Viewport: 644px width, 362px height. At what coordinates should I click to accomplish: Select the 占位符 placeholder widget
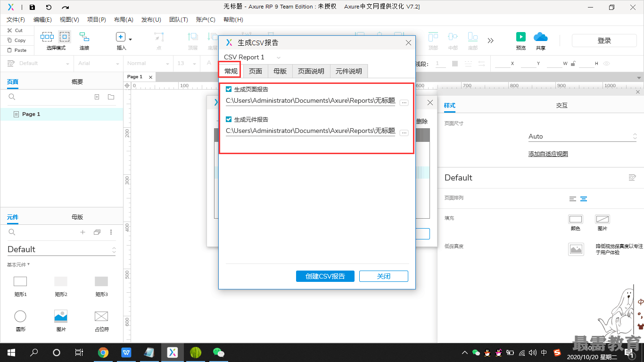point(101,316)
